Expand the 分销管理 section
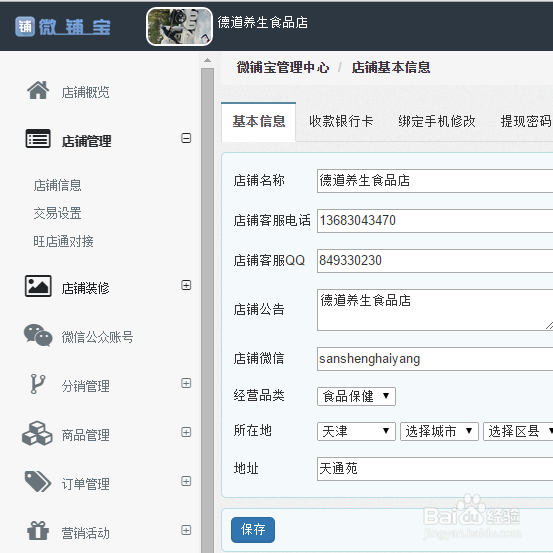 (186, 383)
